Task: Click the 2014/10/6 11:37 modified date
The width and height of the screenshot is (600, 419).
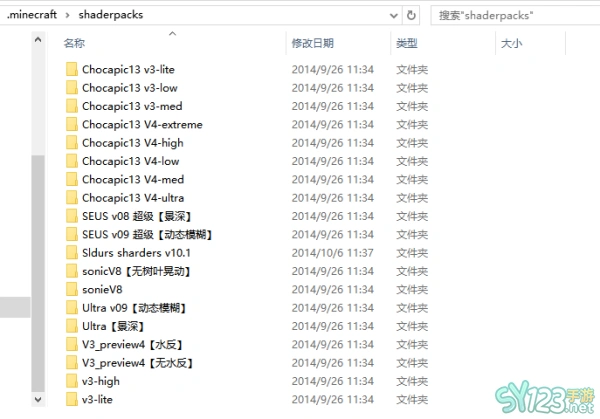Action: [333, 253]
